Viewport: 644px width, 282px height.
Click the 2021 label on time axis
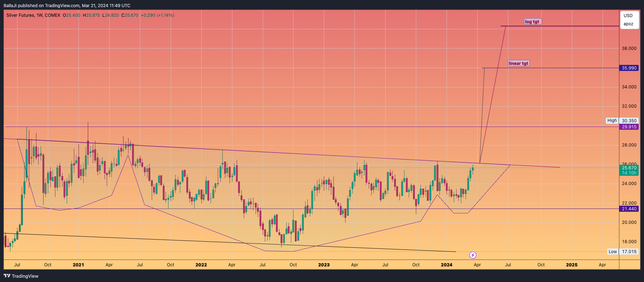pos(78,265)
